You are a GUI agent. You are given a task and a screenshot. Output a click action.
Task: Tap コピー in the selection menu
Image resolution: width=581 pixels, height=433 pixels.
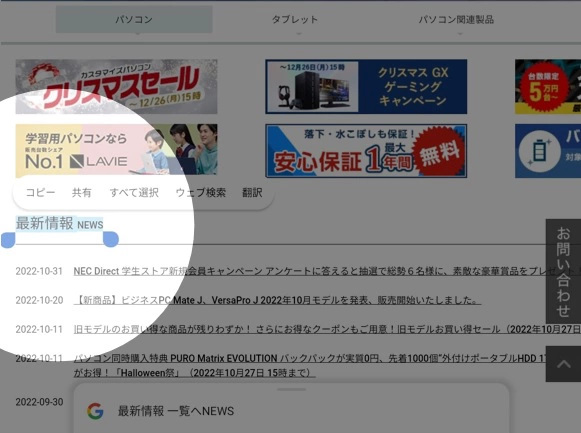[x=40, y=193]
